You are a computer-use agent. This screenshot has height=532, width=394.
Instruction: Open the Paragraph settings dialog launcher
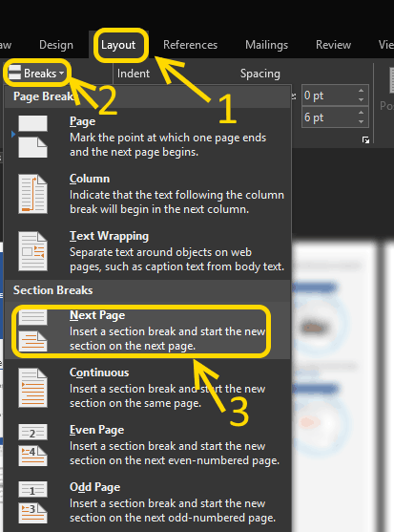(x=365, y=139)
